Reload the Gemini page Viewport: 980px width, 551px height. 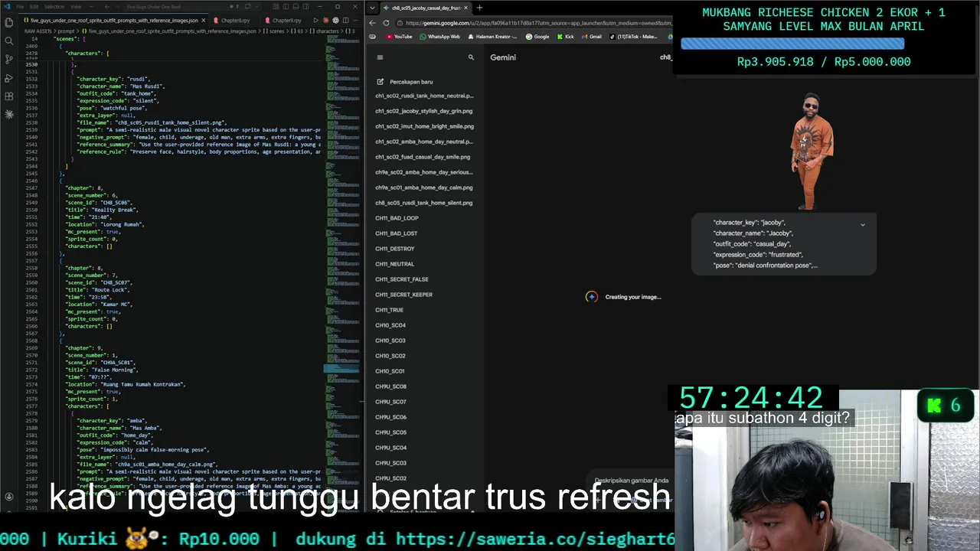[386, 23]
